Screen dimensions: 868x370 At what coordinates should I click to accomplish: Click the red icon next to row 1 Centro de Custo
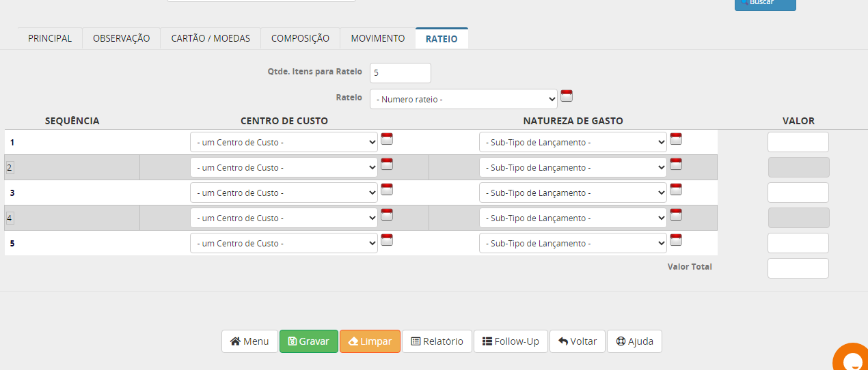point(387,139)
